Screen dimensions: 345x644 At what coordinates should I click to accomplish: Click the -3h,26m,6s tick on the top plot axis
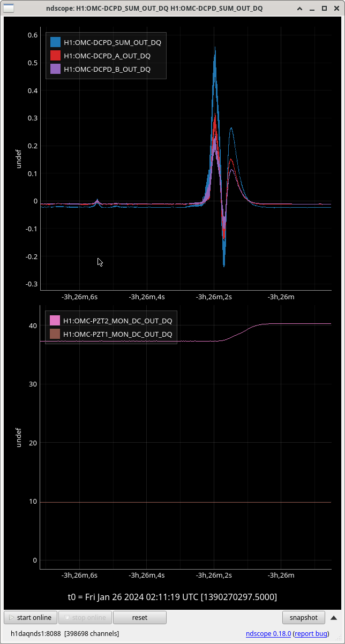(x=80, y=296)
